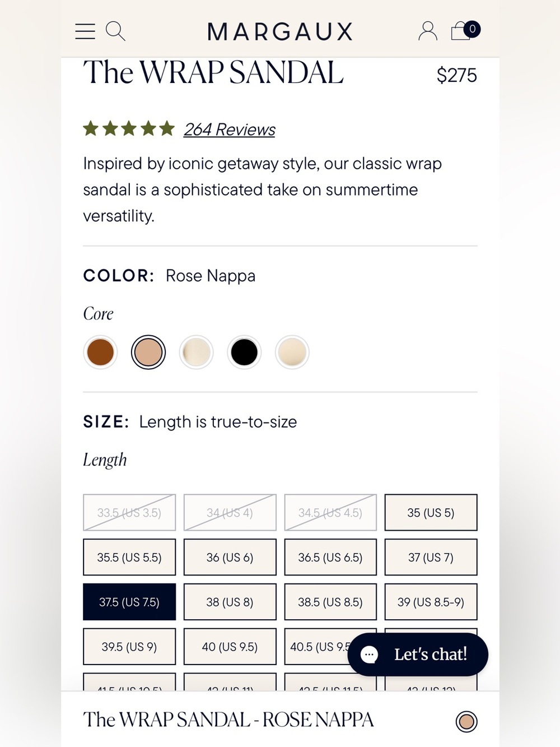This screenshot has height=747, width=560.
Task: Choose the ivory third color swatch
Action: tap(197, 352)
